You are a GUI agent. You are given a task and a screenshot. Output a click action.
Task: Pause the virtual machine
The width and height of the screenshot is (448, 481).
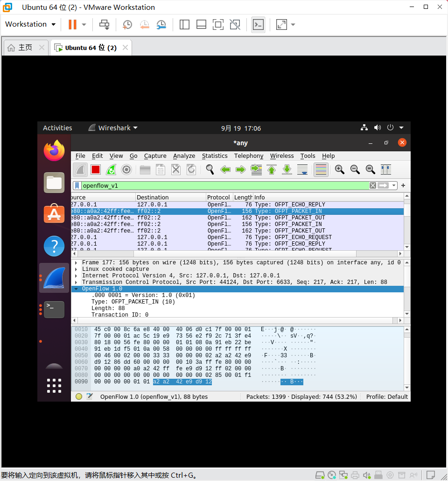click(72, 25)
